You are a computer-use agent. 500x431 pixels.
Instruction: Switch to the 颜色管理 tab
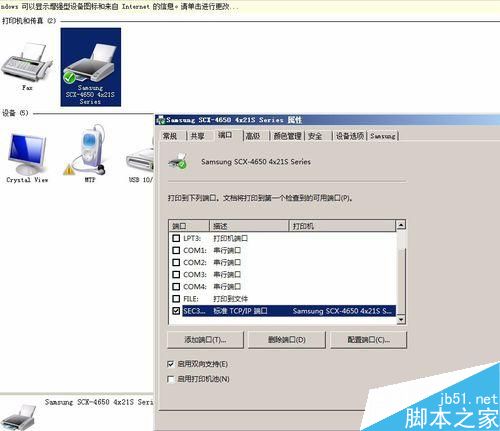pyautogui.click(x=287, y=136)
